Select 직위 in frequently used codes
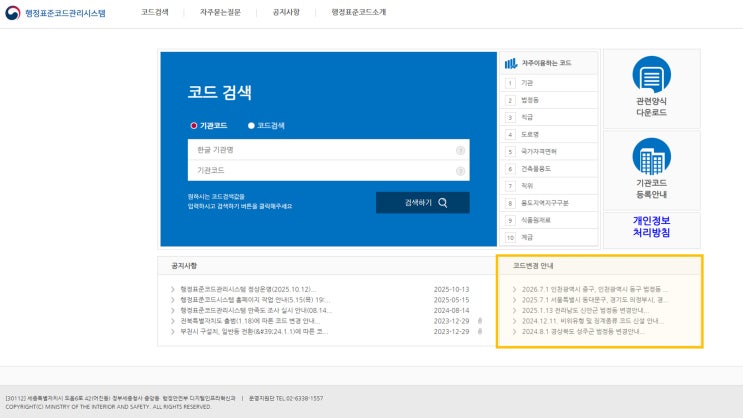 (x=527, y=186)
